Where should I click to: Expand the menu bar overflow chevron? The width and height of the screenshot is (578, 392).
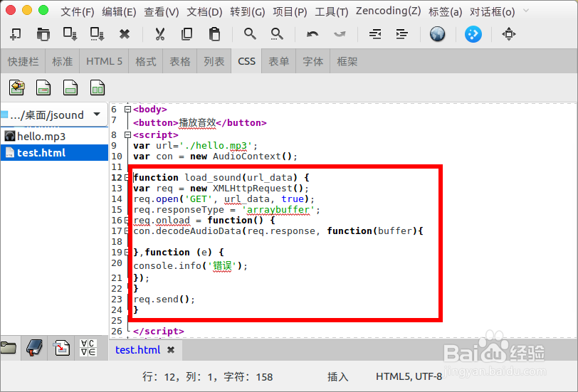click(526, 11)
